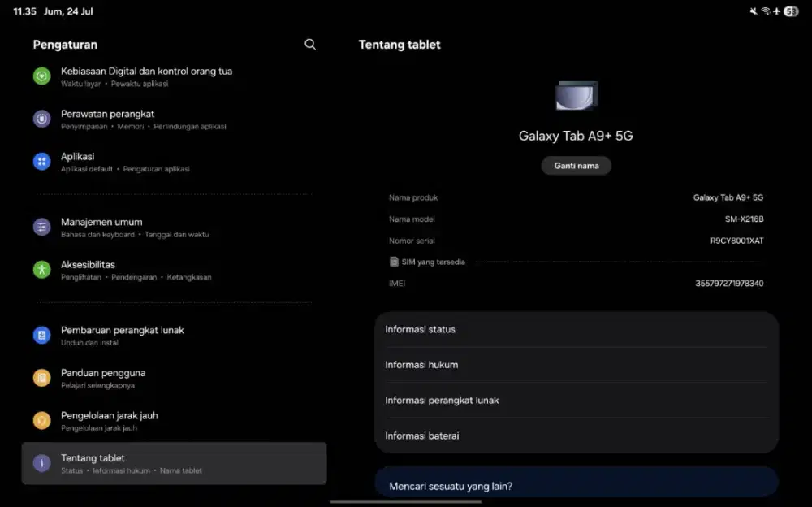This screenshot has height=507, width=812.
Task: Tap the Tentang tablet info icon
Action: point(42,463)
